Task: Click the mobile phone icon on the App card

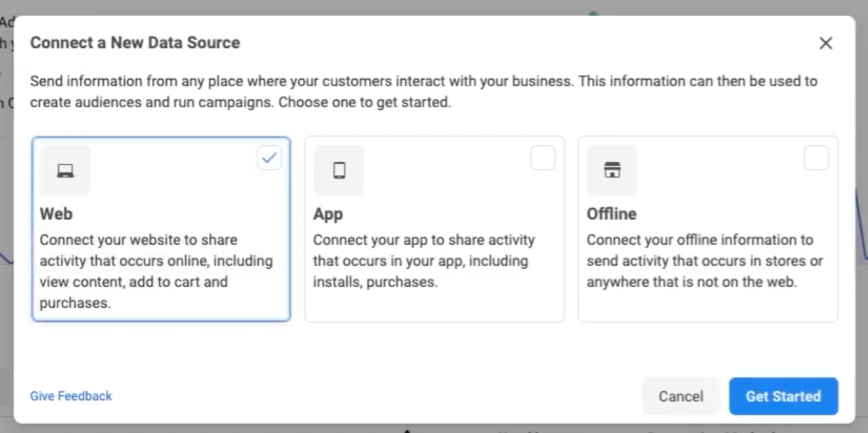Action: point(339,170)
